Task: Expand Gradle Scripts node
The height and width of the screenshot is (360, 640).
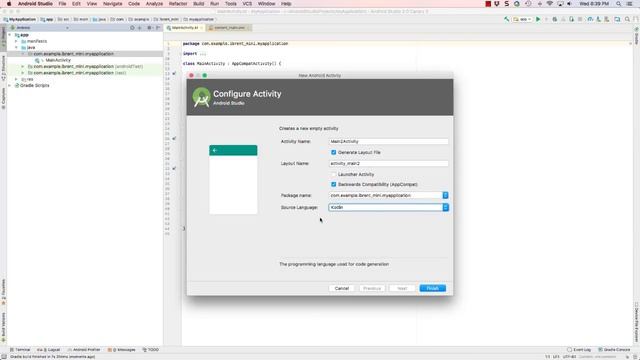Action: click(x=10, y=85)
